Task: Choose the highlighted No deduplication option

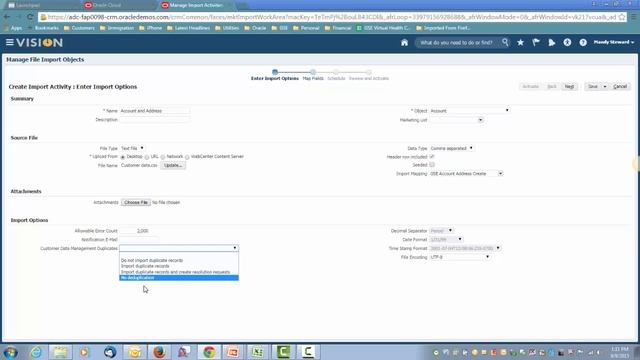Action: point(179,278)
